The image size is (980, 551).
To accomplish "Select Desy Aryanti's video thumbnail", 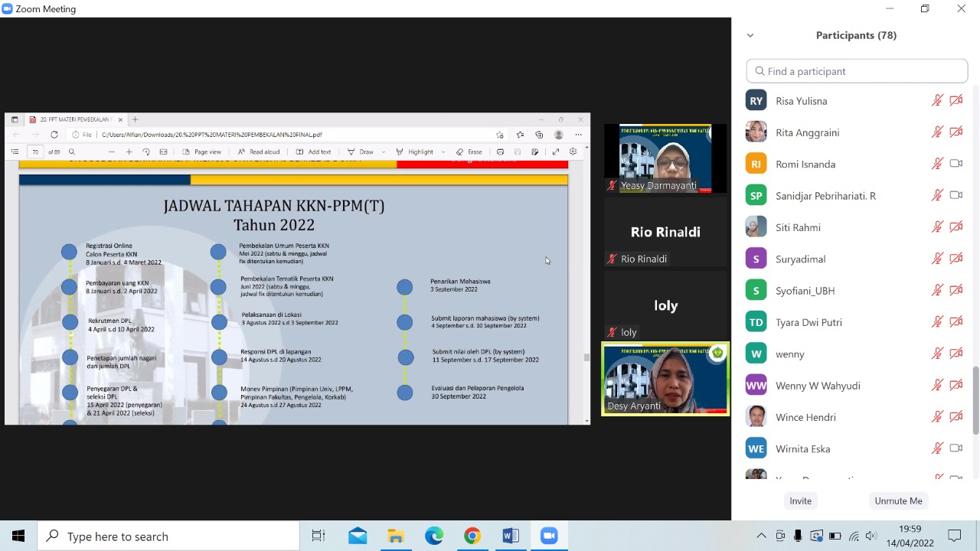I will pyautogui.click(x=665, y=379).
